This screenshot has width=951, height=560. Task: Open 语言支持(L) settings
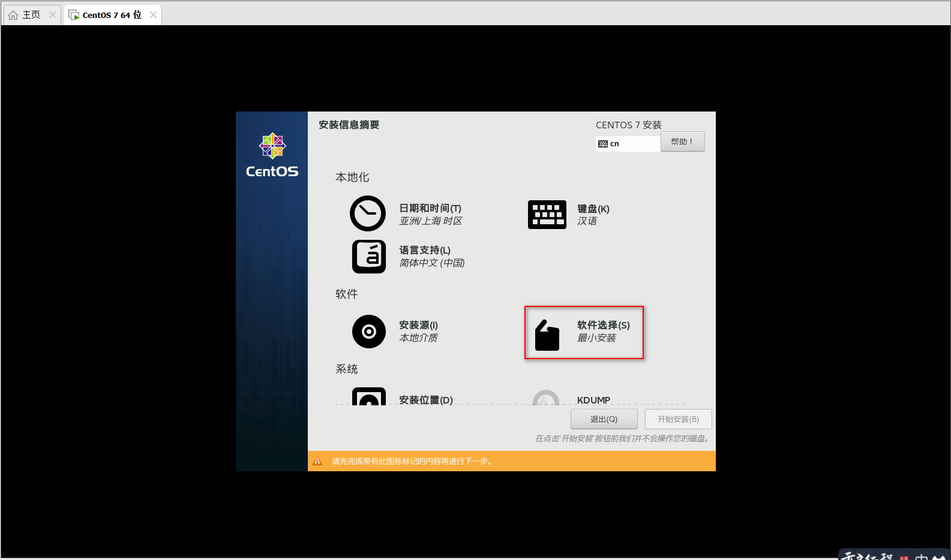[x=425, y=250]
